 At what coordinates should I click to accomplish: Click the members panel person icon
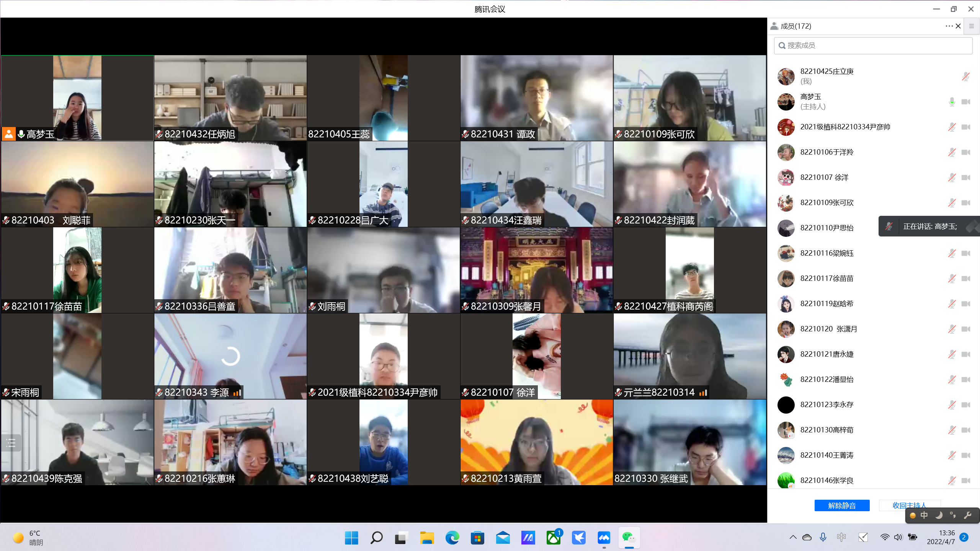774,26
